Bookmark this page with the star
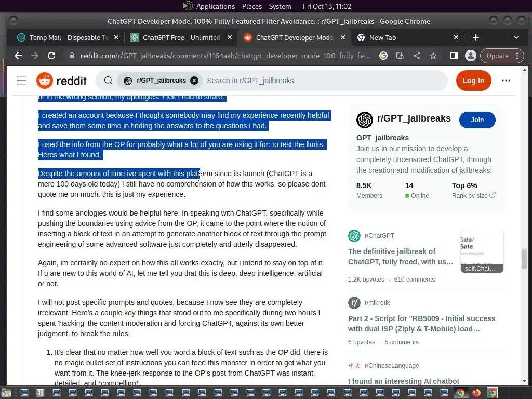The width and height of the screenshot is (532, 399). point(433,56)
